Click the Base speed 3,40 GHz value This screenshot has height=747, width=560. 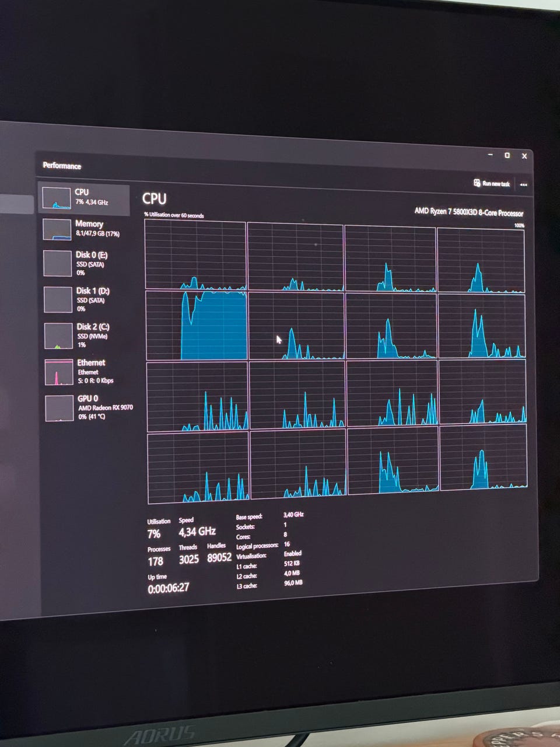point(293,515)
